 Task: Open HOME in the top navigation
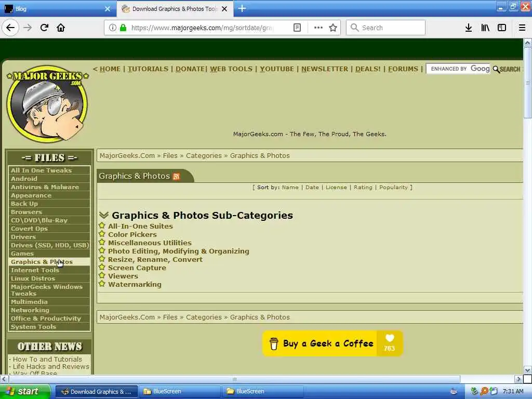tap(110, 69)
